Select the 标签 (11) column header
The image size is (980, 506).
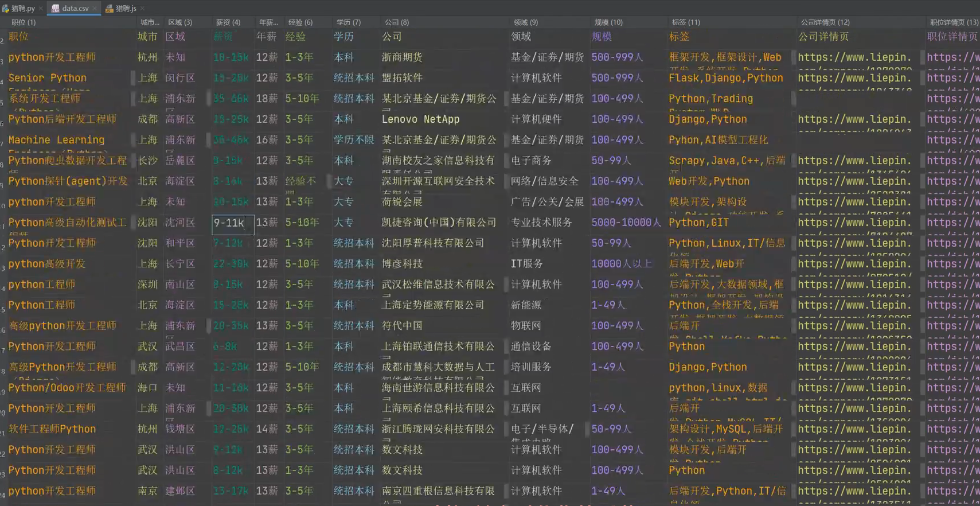click(685, 22)
